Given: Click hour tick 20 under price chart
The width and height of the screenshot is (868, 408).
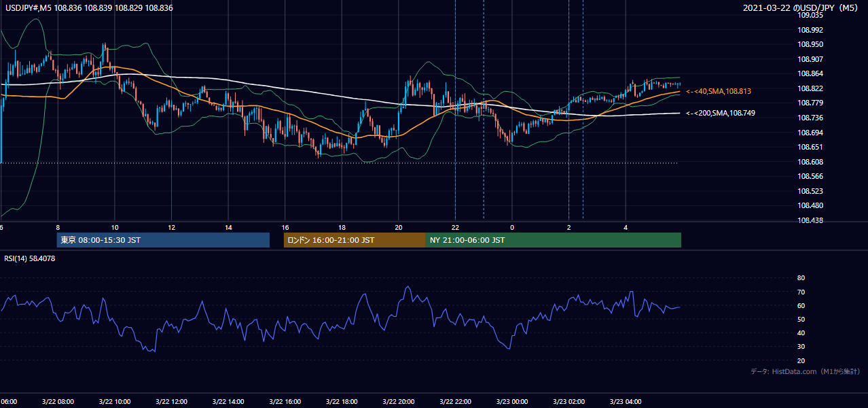Looking at the screenshot, I should point(399,227).
